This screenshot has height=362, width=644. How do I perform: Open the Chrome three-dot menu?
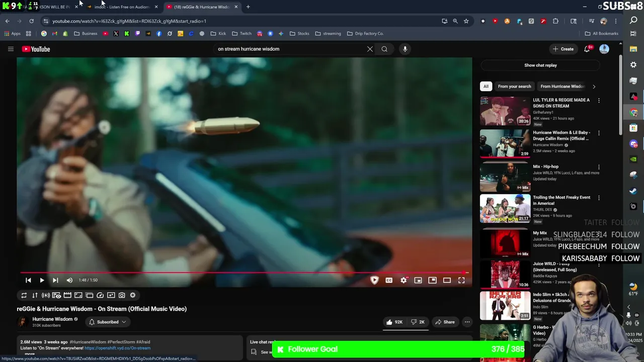(616, 21)
